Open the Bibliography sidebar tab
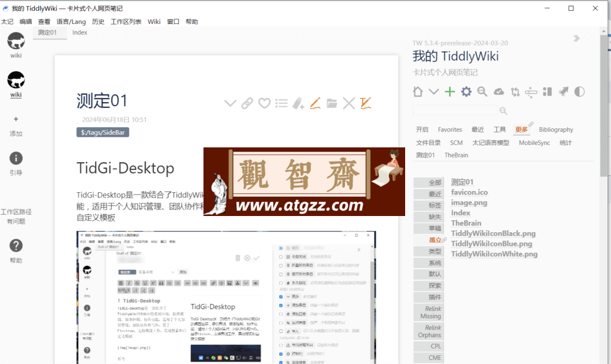Image resolution: width=611 pixels, height=364 pixels. [556, 129]
